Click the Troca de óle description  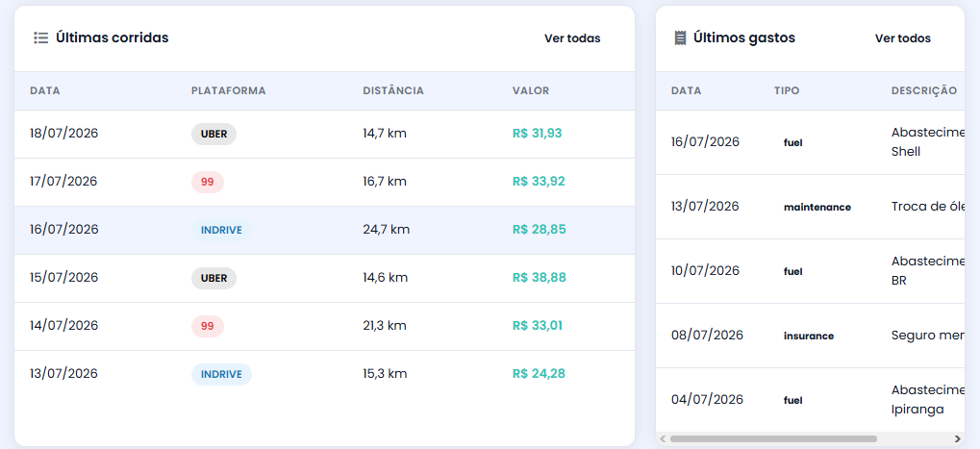(927, 207)
